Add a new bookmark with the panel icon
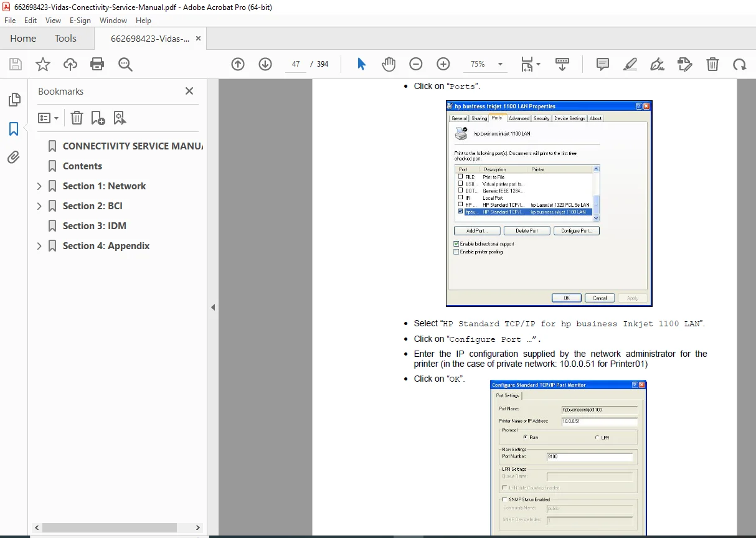Viewport: 756px width, 538px height. coord(98,118)
